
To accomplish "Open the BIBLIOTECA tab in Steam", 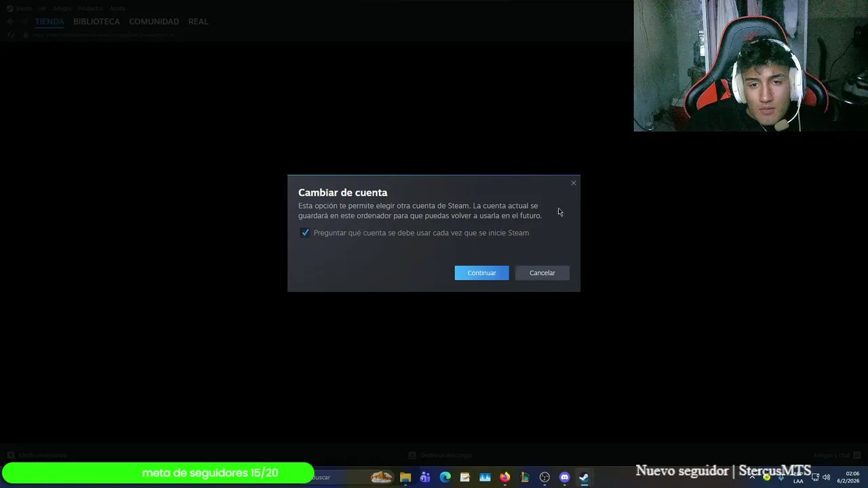I will coord(96,22).
